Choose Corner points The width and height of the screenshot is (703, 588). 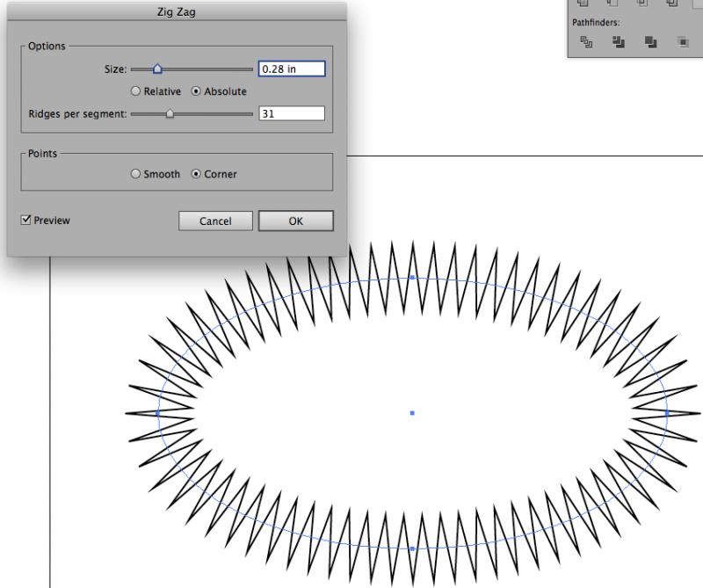(196, 173)
